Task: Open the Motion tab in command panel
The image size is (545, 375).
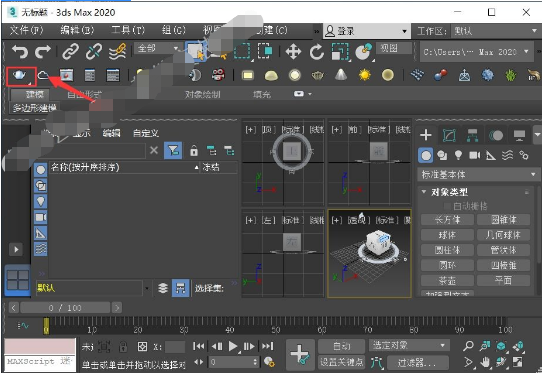Action: pyautogui.click(x=496, y=135)
